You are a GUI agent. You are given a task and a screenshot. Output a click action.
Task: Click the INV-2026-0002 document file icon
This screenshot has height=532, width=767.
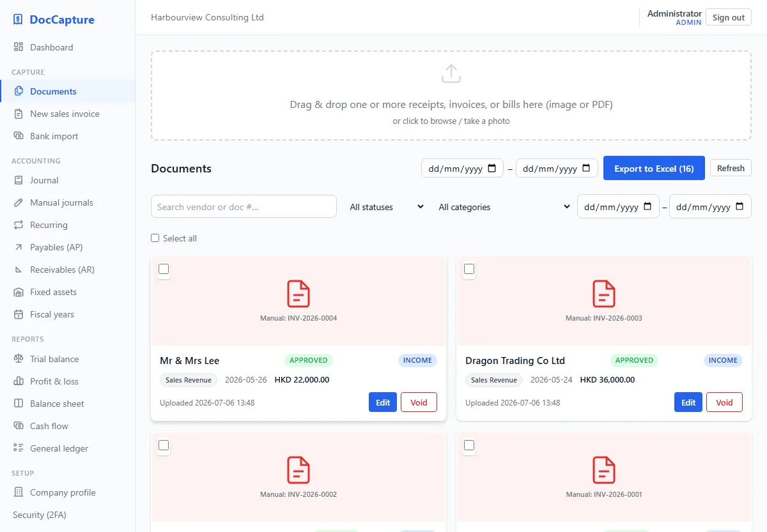298,470
